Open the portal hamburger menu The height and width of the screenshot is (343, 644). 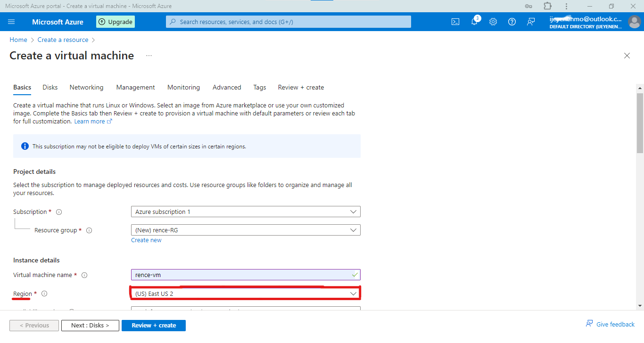coord(12,22)
